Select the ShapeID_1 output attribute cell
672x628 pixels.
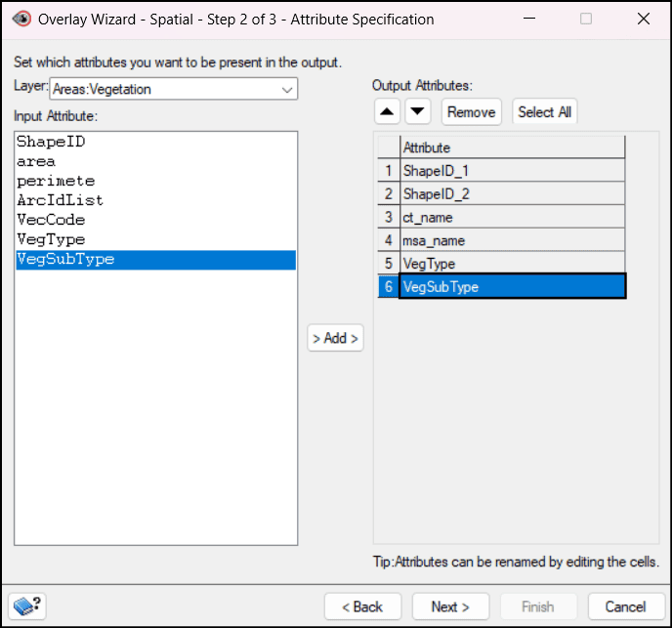513,171
